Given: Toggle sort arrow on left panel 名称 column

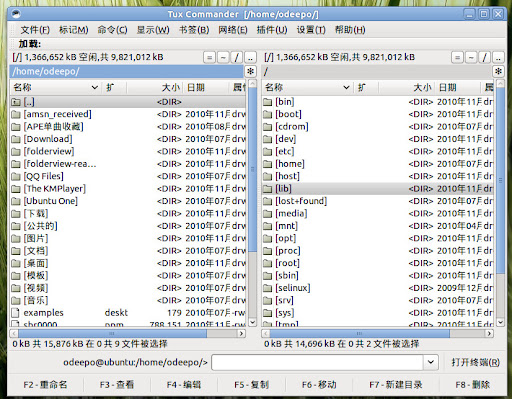Looking at the screenshot, I should pos(95,87).
